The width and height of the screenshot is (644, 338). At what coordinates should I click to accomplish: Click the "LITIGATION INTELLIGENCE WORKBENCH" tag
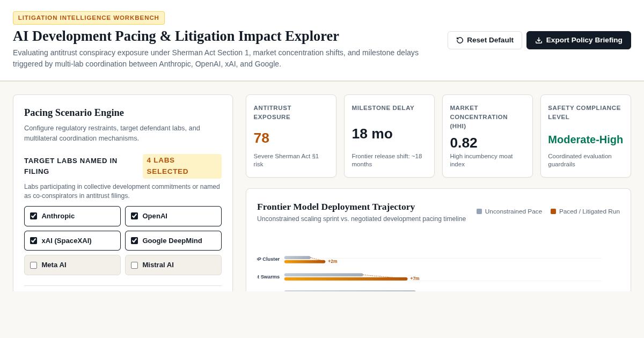[x=89, y=18]
